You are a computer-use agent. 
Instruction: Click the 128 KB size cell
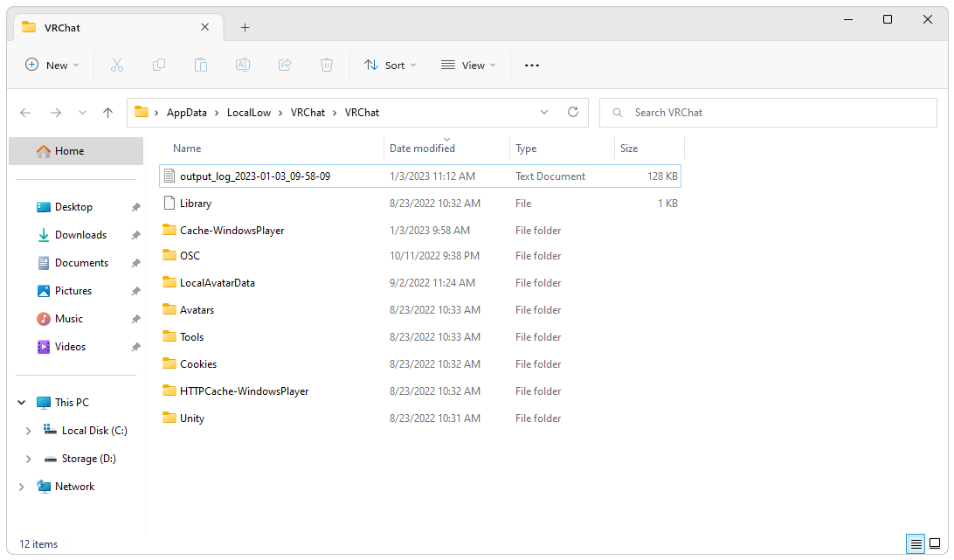click(662, 176)
